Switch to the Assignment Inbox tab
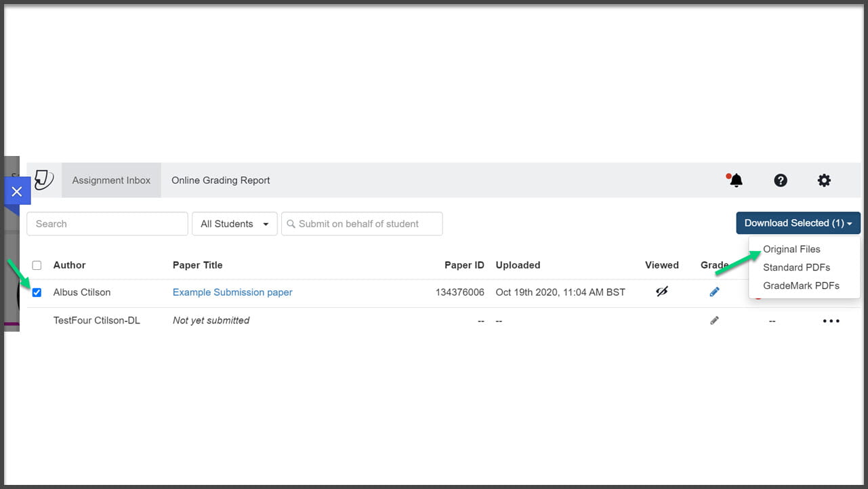 (111, 180)
